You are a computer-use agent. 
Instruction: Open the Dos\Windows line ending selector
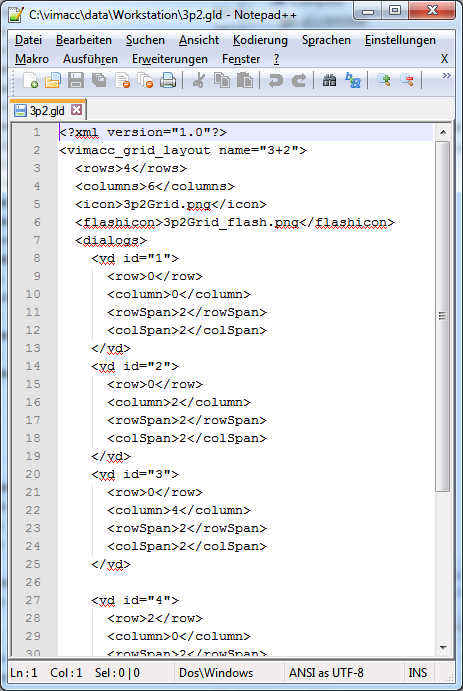point(216,673)
